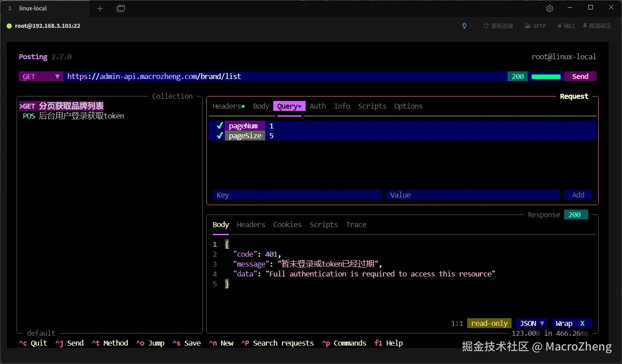Viewport: 622px width, 364px height.
Task: Open the response Cookies tab
Action: point(287,224)
